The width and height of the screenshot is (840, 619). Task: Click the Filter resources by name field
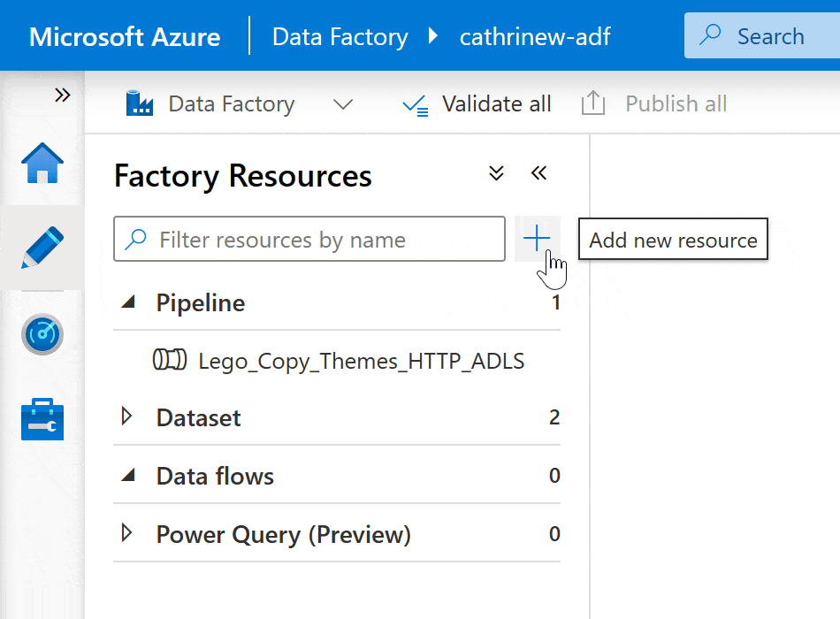click(309, 240)
